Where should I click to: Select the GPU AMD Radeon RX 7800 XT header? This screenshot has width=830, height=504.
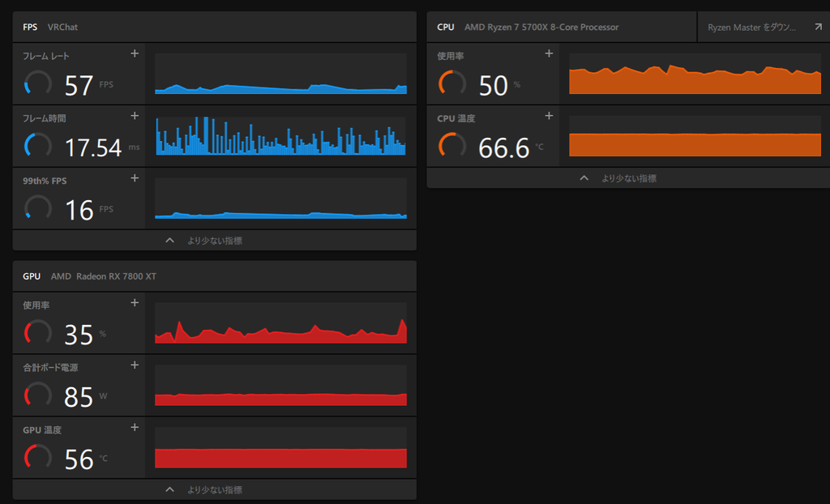pos(214,275)
